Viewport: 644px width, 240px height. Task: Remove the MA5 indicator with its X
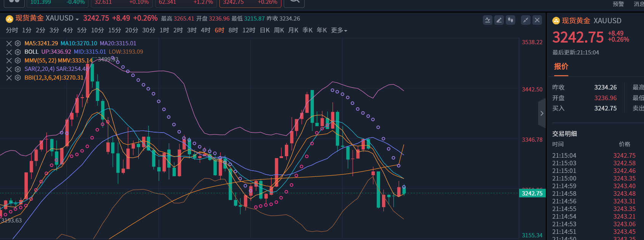[9, 43]
